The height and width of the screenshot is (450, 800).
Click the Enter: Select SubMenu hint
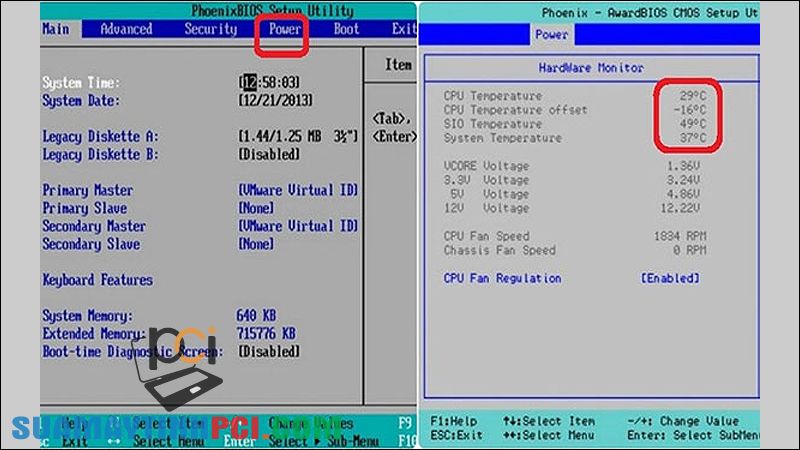[693, 435]
